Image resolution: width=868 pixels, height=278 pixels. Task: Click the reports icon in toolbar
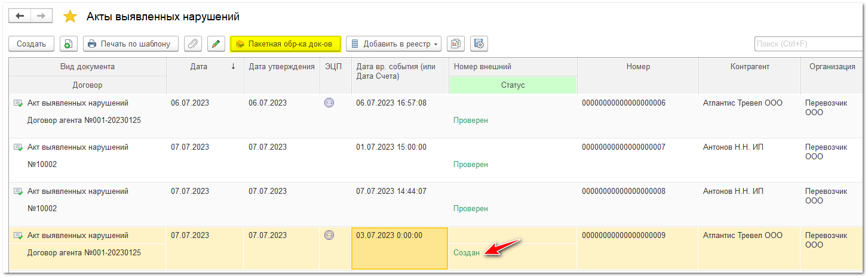point(456,44)
